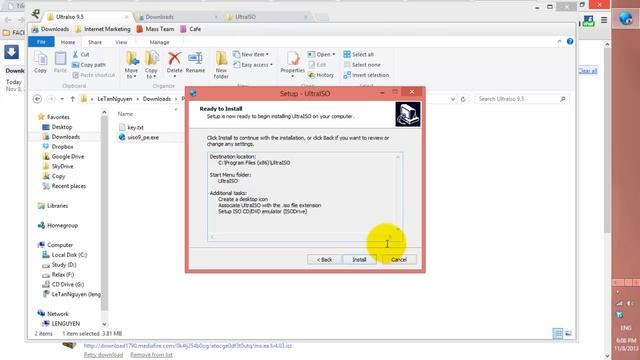
Task: Choose Cut in the Clipboard group
Action: coord(81,54)
